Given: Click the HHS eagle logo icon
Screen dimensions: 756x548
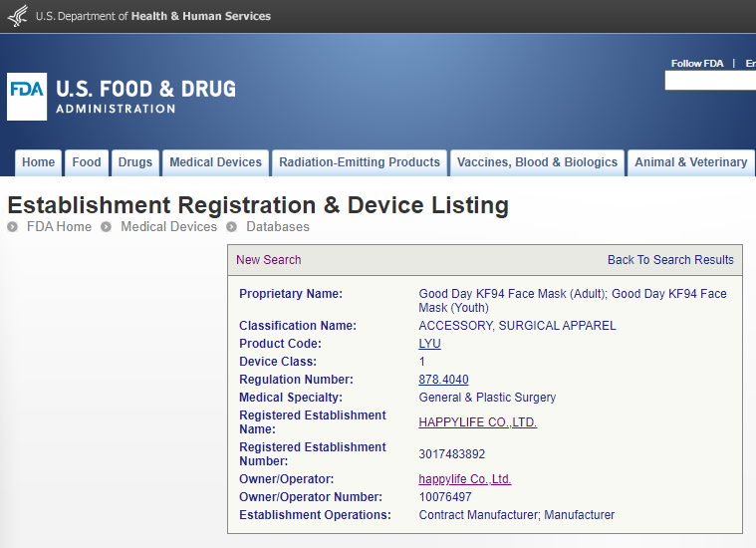Looking at the screenshot, I should tap(17, 16).
